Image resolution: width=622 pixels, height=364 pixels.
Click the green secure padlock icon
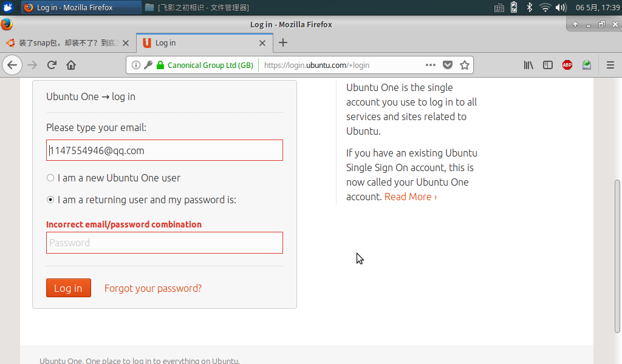(160, 65)
